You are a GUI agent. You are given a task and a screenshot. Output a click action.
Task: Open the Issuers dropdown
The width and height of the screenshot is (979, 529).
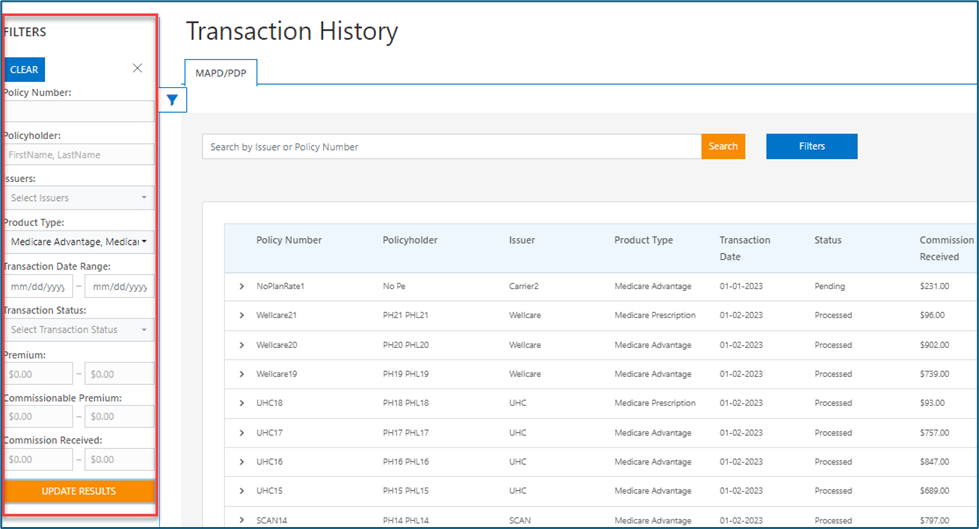tap(78, 198)
